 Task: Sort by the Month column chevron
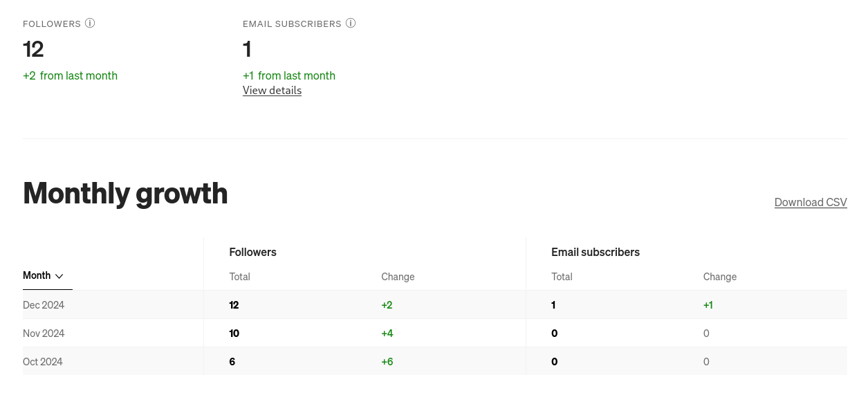click(x=59, y=276)
